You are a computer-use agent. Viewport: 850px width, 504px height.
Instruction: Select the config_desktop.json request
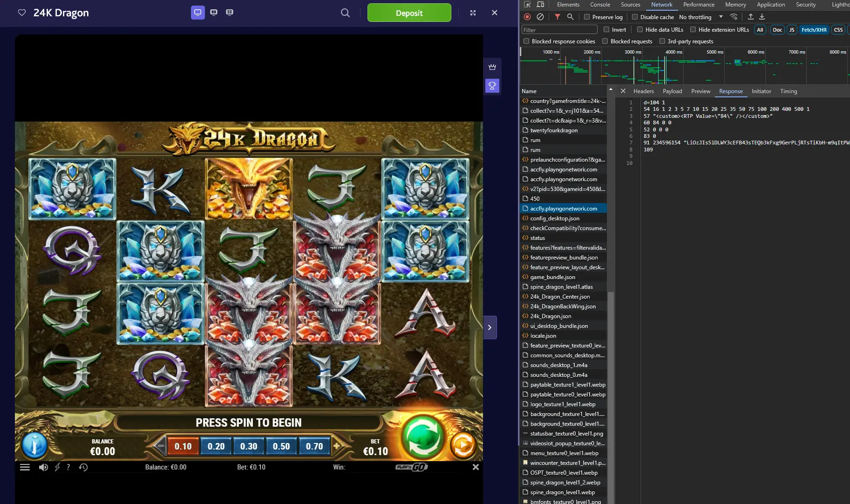coord(564,218)
